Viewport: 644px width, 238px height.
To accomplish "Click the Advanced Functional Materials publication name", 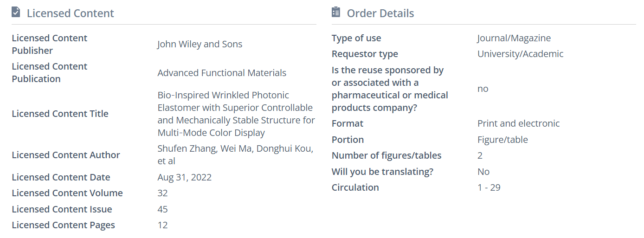I will pos(222,73).
